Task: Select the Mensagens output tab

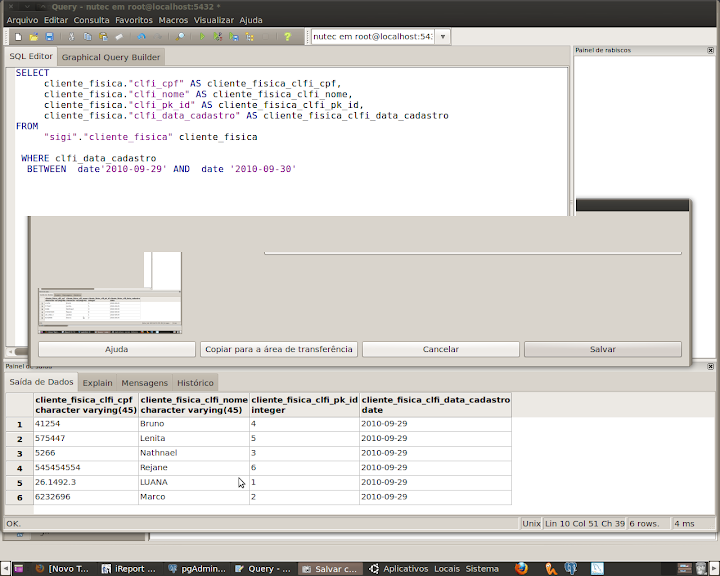Action: click(x=144, y=383)
